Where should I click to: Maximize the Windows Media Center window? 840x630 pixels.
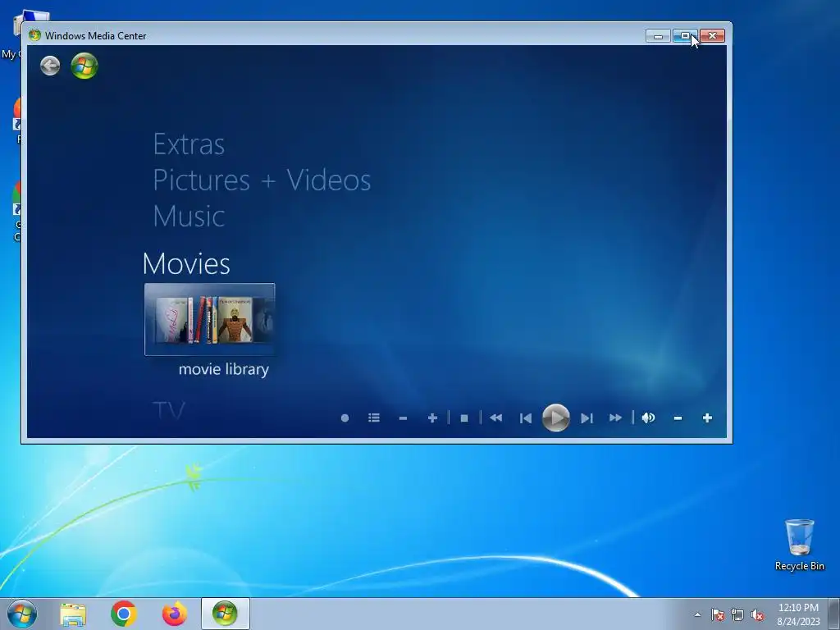pyautogui.click(x=685, y=36)
